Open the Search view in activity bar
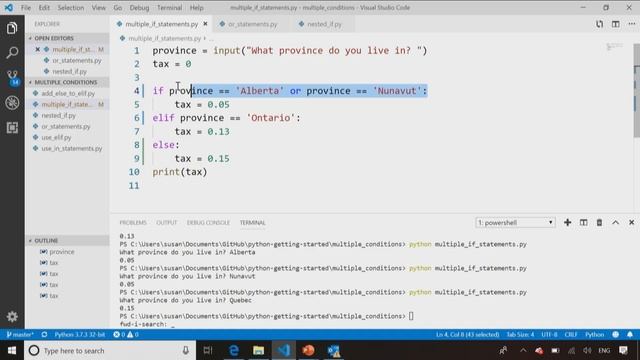The width and height of the screenshot is (640, 360). coord(12,53)
